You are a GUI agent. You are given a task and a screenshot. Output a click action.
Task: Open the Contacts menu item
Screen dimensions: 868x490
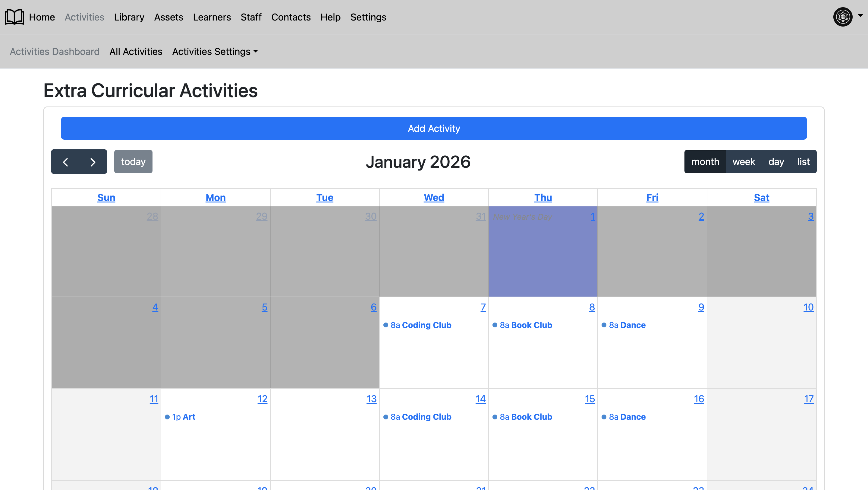[x=291, y=17]
